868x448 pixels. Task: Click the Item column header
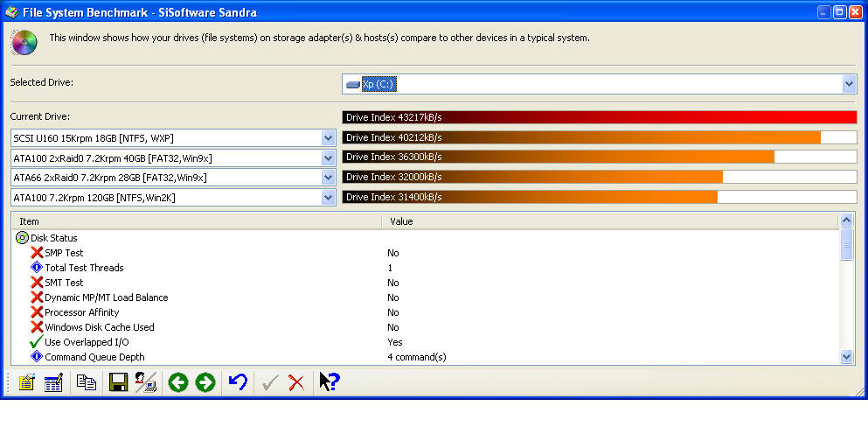(x=197, y=221)
